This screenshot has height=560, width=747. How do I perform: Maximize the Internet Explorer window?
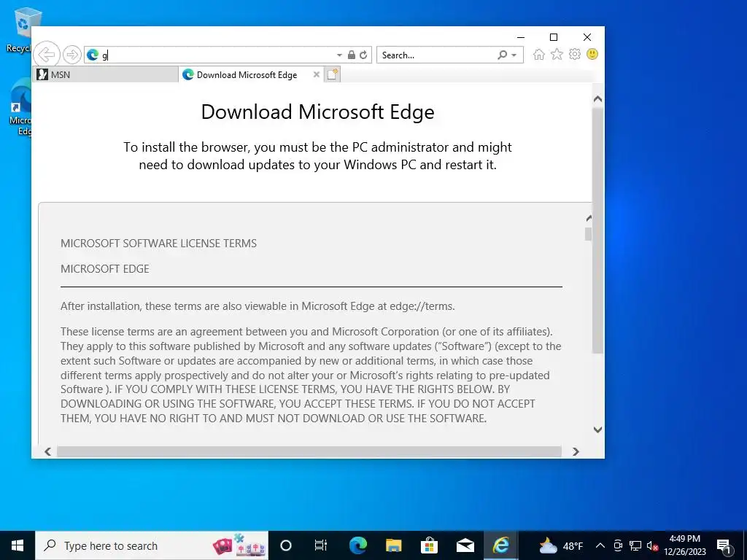click(554, 37)
